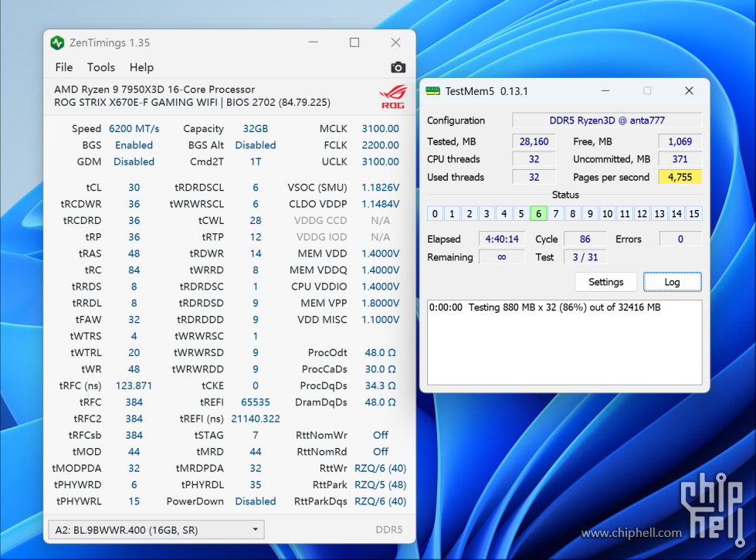Click the green active status box 6

point(538,214)
